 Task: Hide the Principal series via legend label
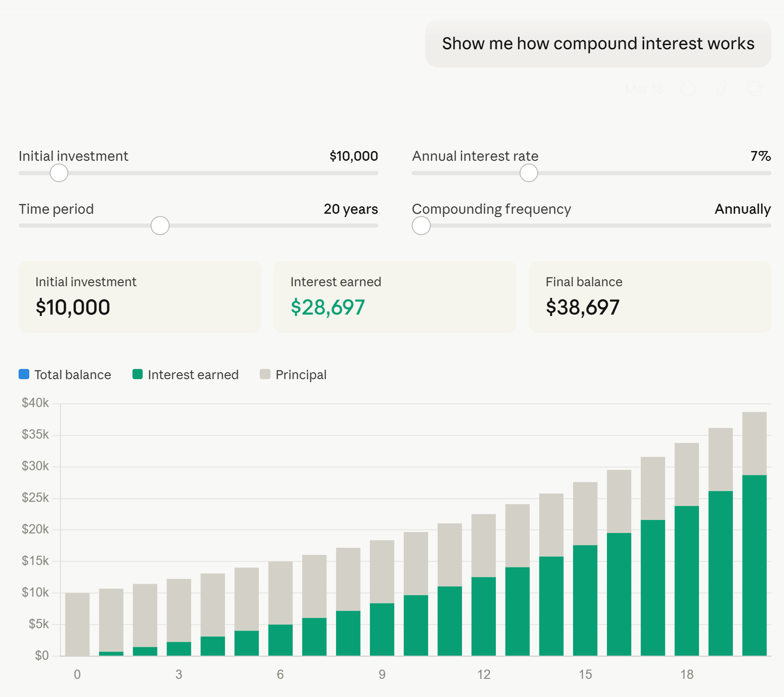click(301, 375)
